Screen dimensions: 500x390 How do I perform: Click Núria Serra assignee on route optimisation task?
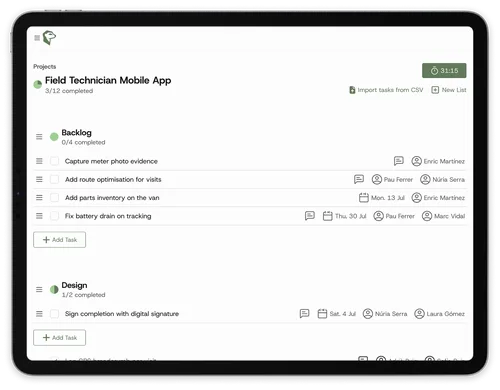click(442, 180)
